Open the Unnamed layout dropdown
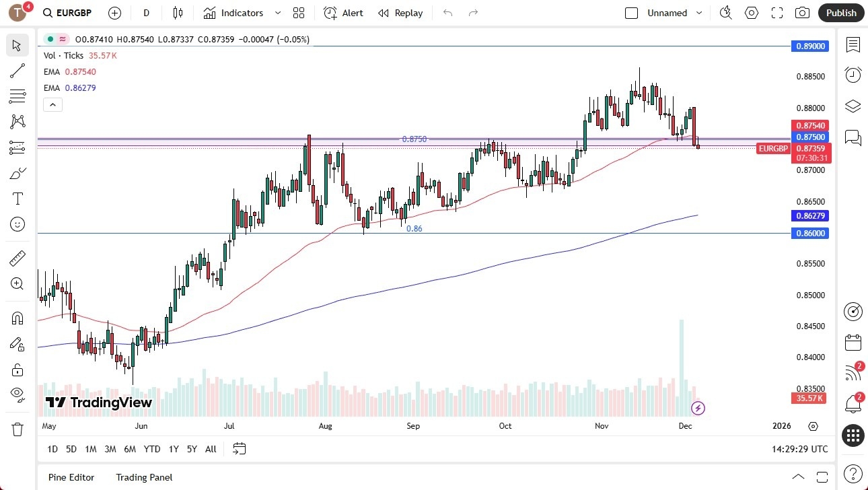Viewport: 868px width, 490px height. click(x=699, y=13)
